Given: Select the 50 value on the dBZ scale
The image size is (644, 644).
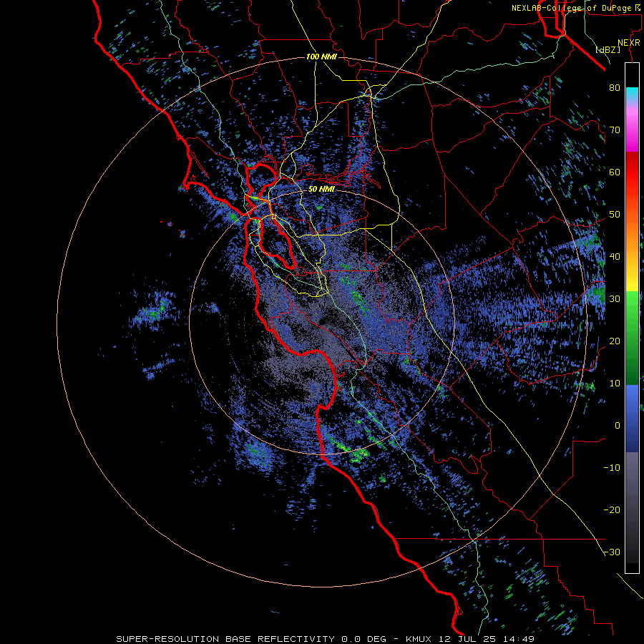Looking at the screenshot, I should click(x=615, y=215).
